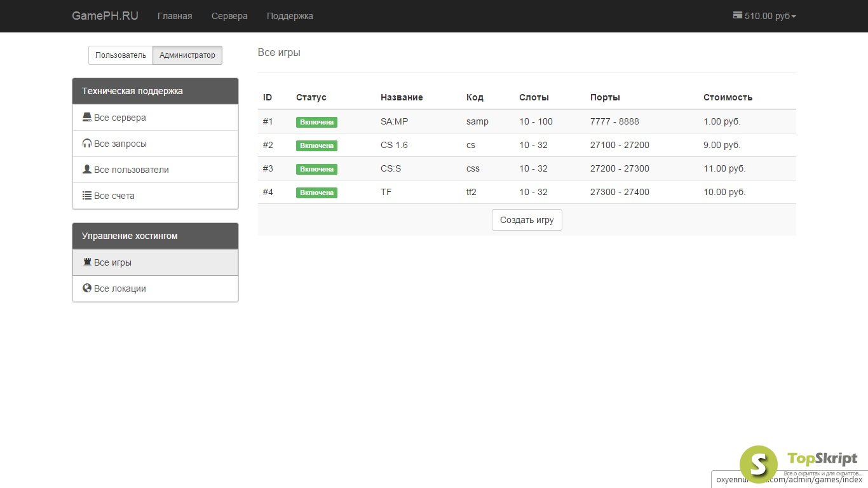Click the CS:S game name
This screenshot has height=488, width=868.
coord(391,168)
